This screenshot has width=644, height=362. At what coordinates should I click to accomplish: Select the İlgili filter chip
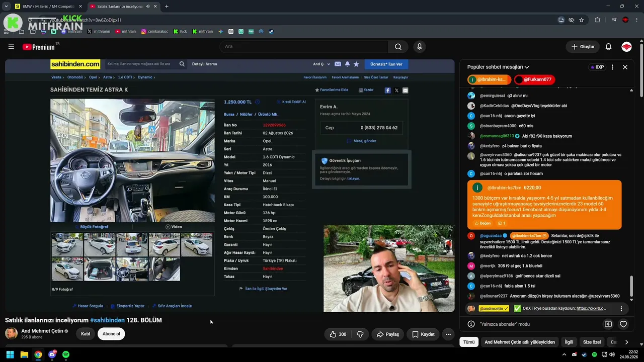(x=569, y=342)
